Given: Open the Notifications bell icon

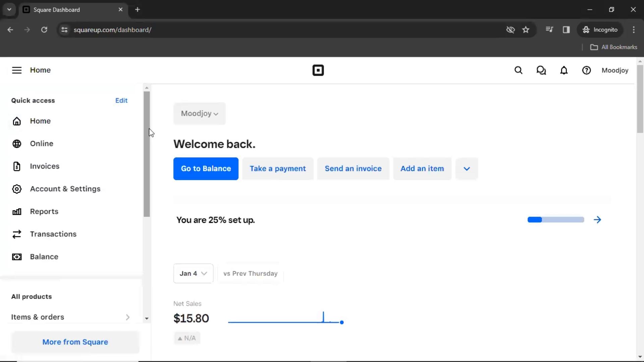Looking at the screenshot, I should [565, 70].
